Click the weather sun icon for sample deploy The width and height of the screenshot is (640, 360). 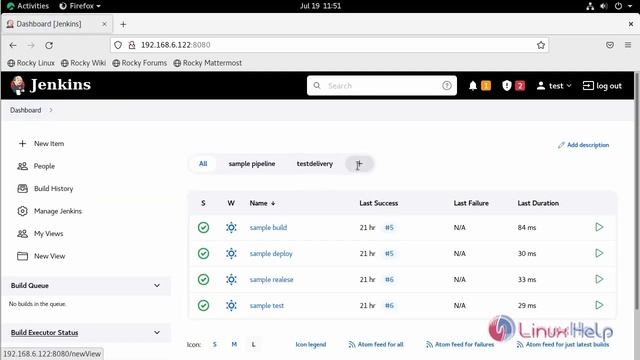pos(231,253)
